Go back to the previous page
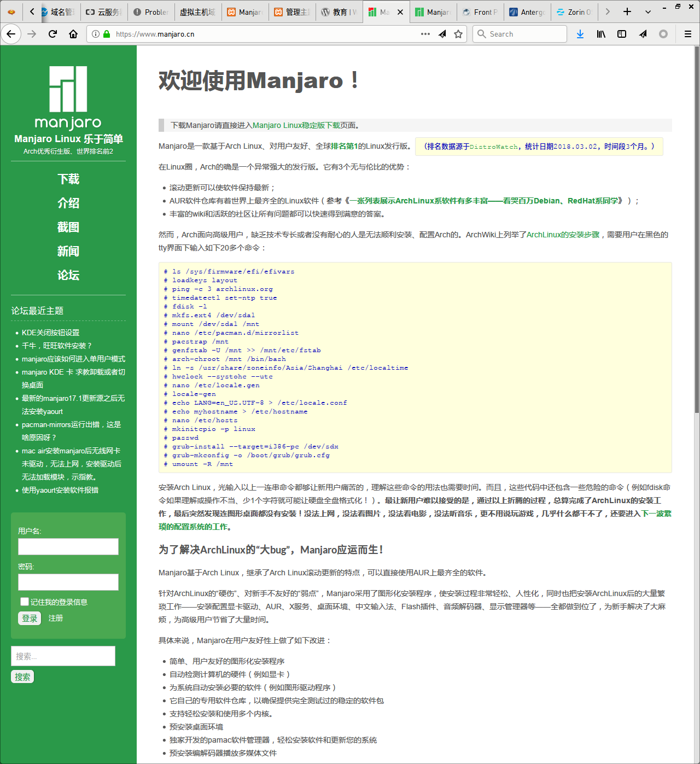 (x=11, y=34)
